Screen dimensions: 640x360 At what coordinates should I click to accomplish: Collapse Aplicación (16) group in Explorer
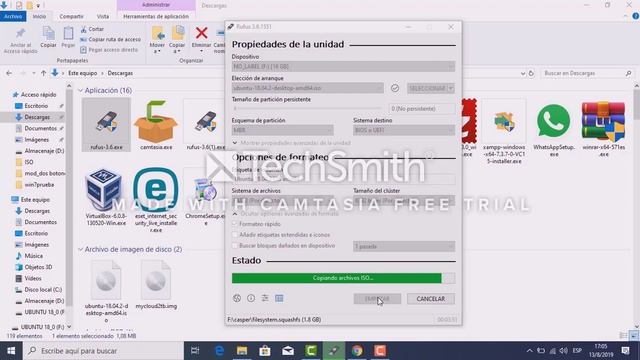80,90
